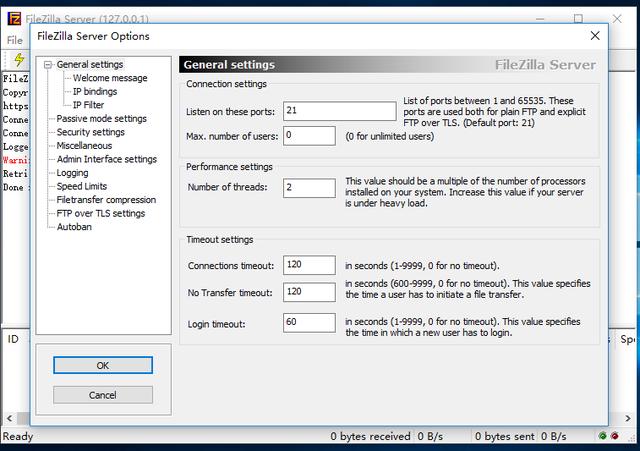This screenshot has width=640, height=451.
Task: Click the 'No Transfer timeout:' label
Action: pos(230,293)
